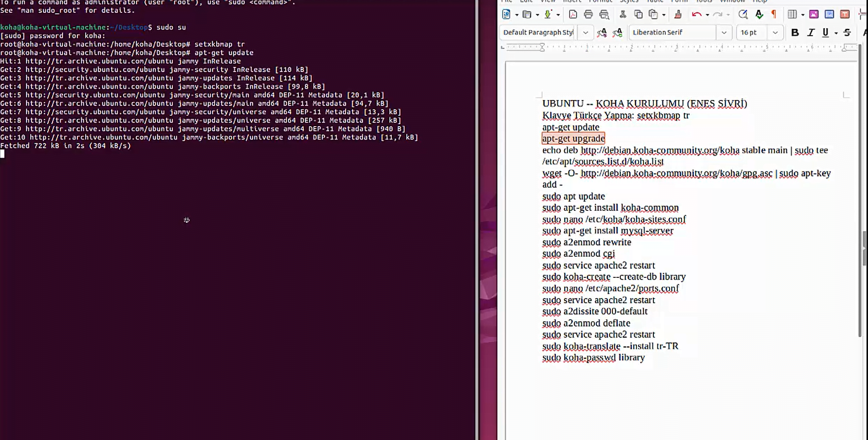Click Update Selected Style icon
The image size is (868, 440).
coord(602,33)
